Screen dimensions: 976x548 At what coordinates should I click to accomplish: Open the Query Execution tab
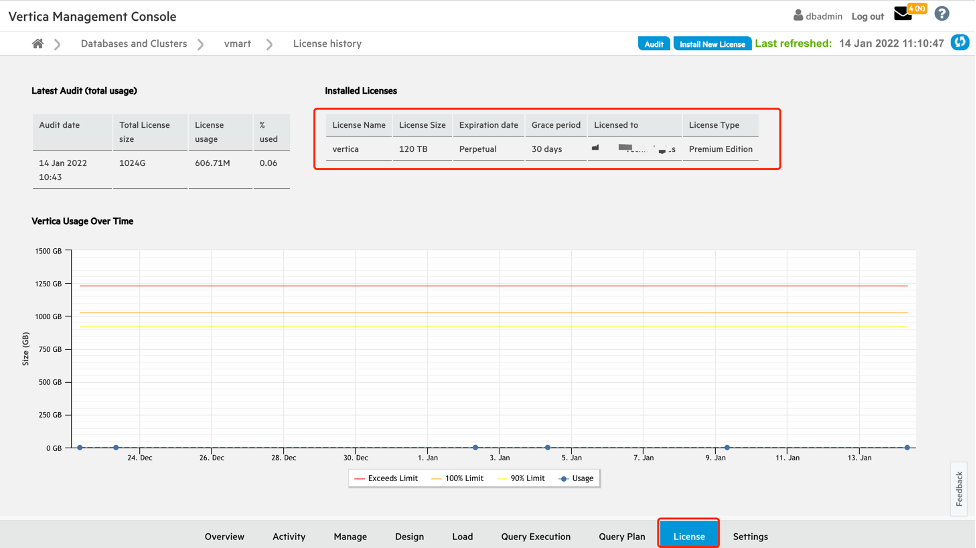click(536, 536)
